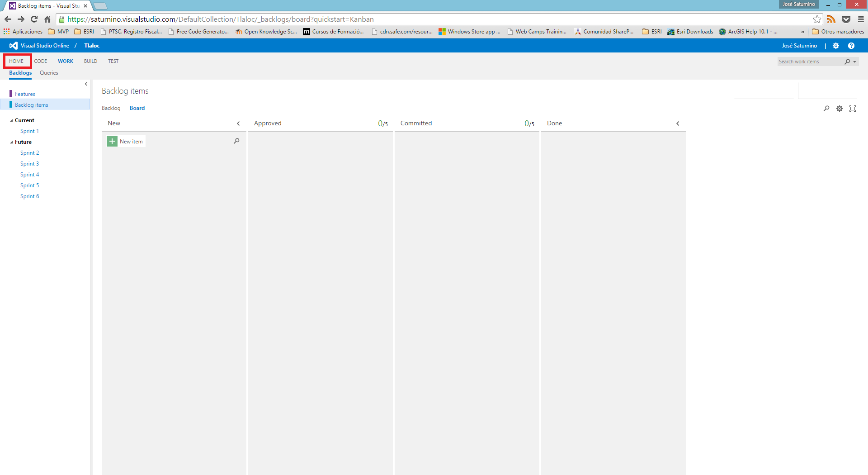Screen dimensions: 868x475
Task: Click the Visual Studio Online logo
Action: coord(14,46)
